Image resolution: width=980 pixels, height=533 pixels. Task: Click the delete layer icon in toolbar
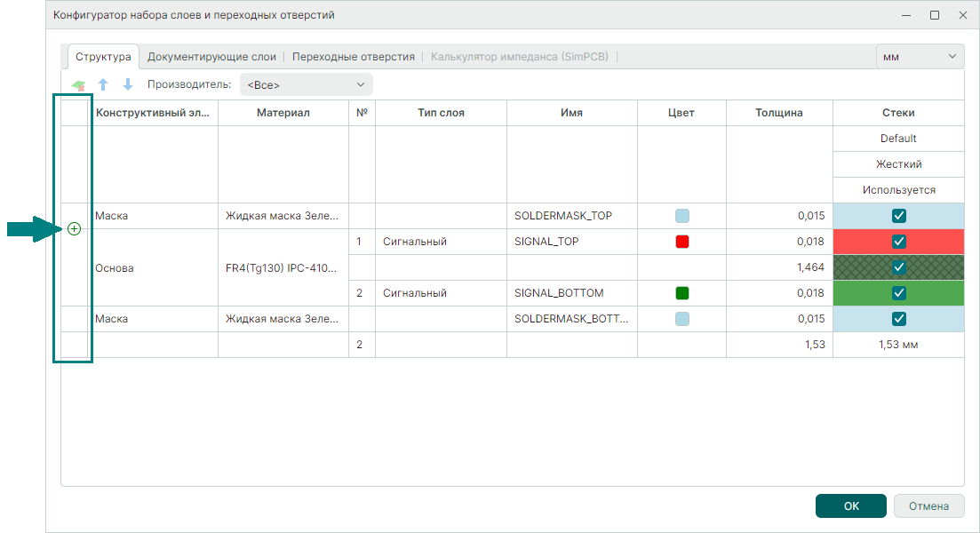click(x=78, y=85)
